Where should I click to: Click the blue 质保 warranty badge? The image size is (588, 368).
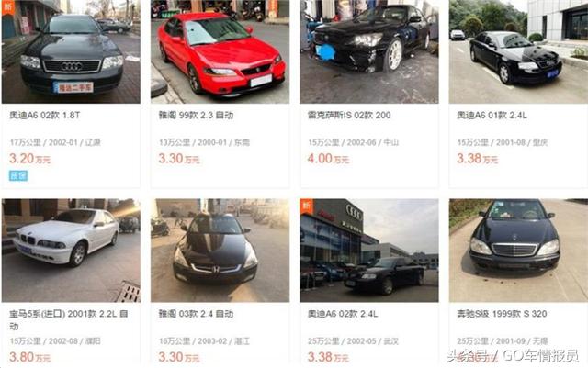click(18, 175)
